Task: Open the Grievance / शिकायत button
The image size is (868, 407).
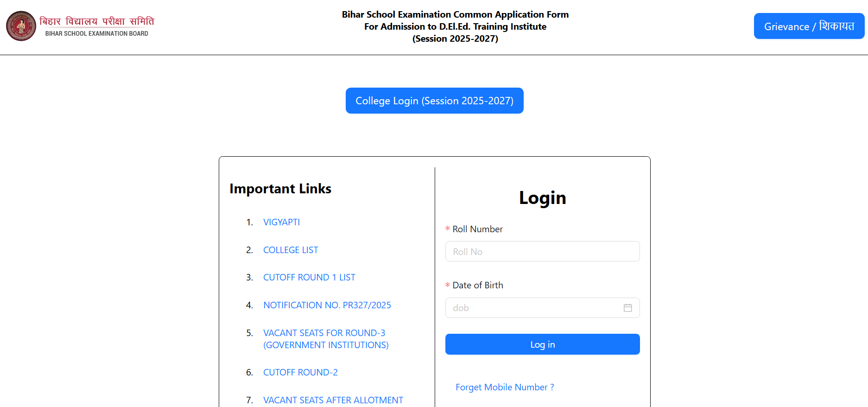Action: coord(809,26)
